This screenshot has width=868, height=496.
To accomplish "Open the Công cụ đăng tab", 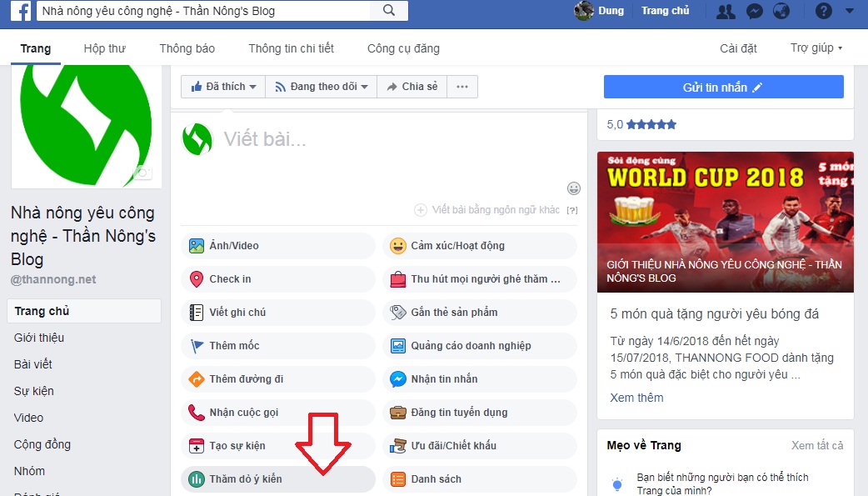I will [403, 48].
